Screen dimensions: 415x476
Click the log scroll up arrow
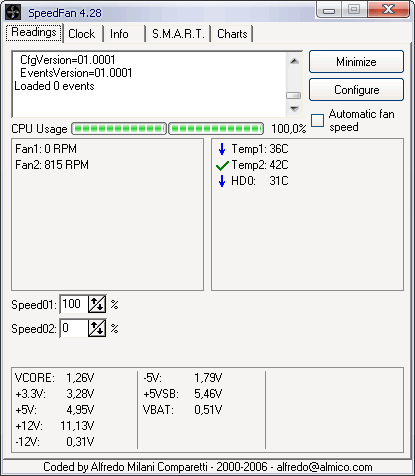(x=294, y=61)
